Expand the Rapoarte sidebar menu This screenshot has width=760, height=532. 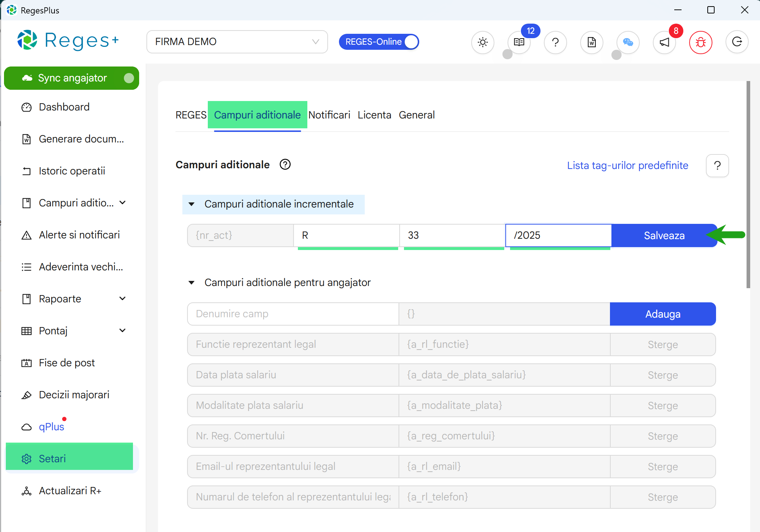tap(122, 299)
